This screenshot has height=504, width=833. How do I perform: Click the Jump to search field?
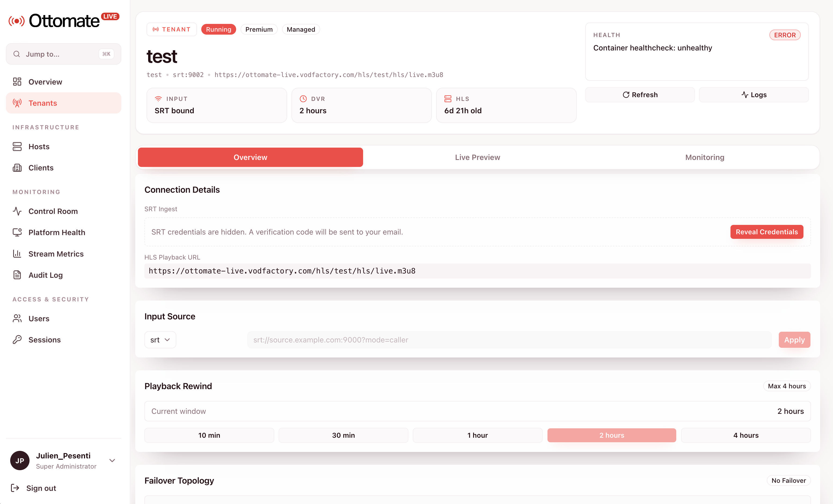pyautogui.click(x=64, y=54)
